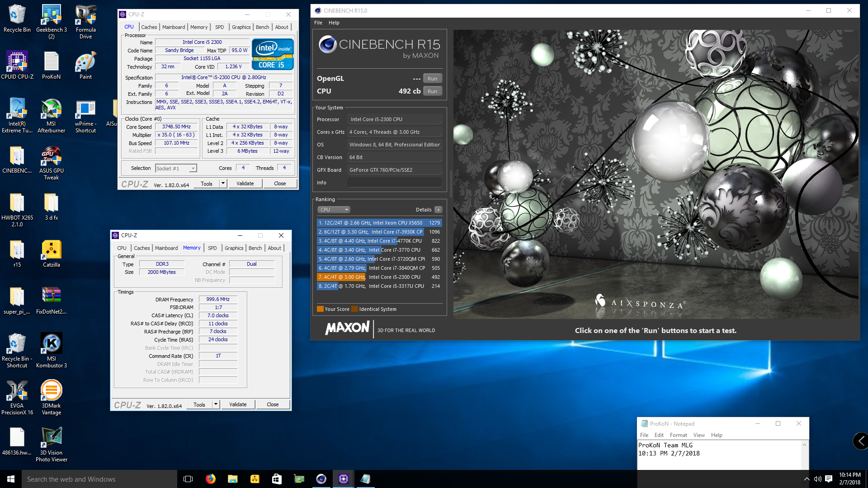Click Tools button in top CPU-Z window
Viewport: 868px width, 488px height.
tap(207, 183)
